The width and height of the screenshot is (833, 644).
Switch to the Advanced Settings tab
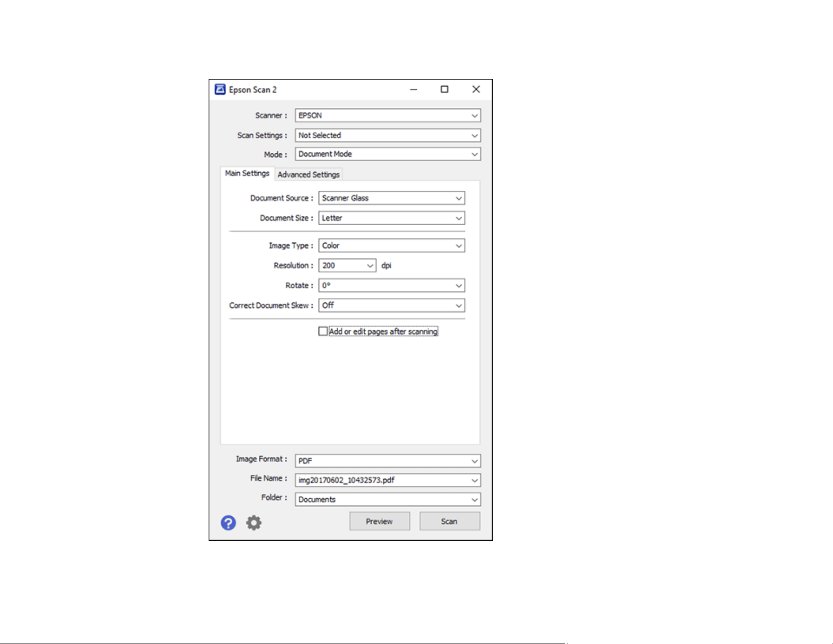[x=308, y=175]
